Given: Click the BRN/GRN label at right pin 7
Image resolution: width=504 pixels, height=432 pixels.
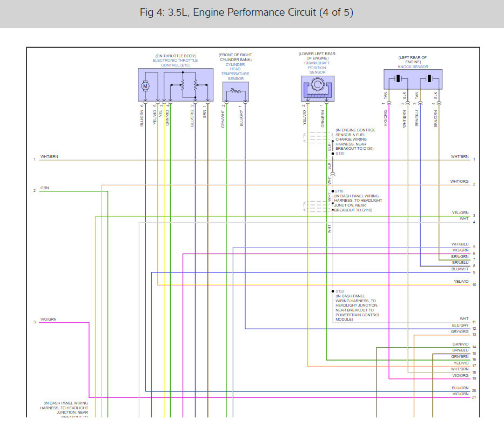Looking at the screenshot, I should pos(460,256).
